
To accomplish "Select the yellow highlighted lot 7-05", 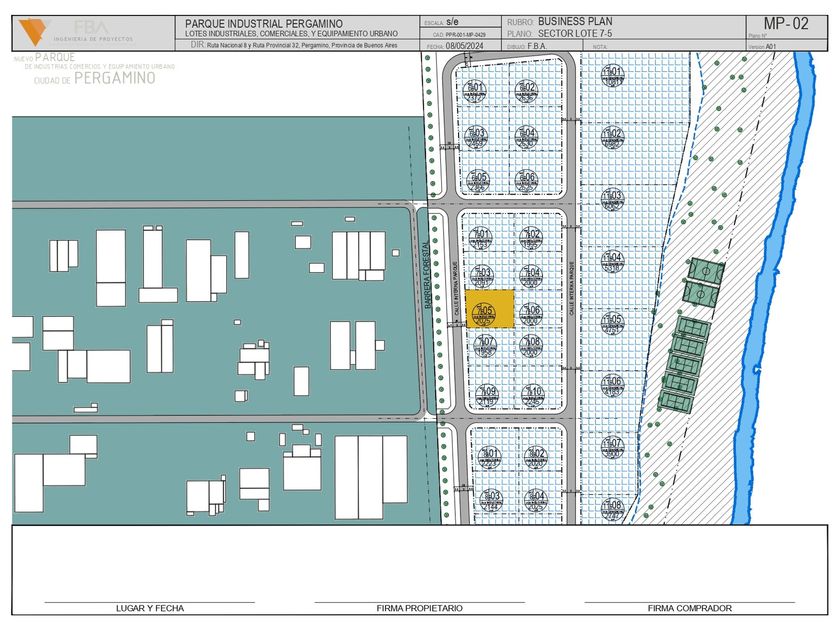I will [x=490, y=309].
